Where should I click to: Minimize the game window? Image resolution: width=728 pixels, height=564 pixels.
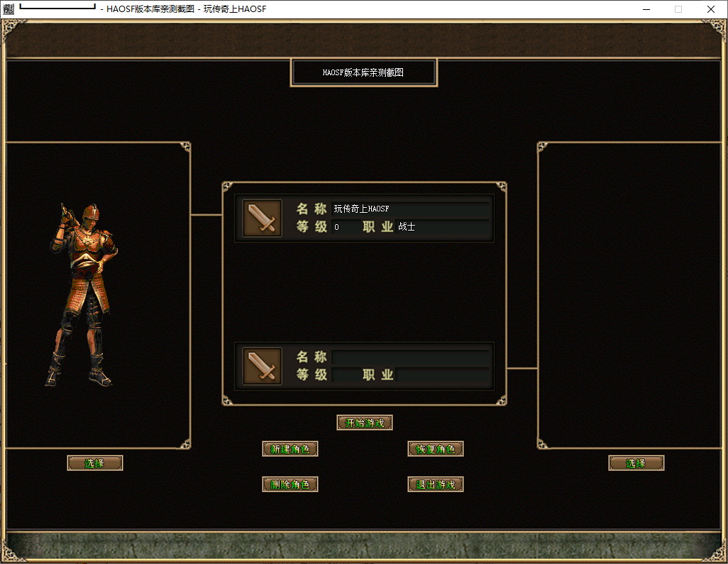(646, 9)
